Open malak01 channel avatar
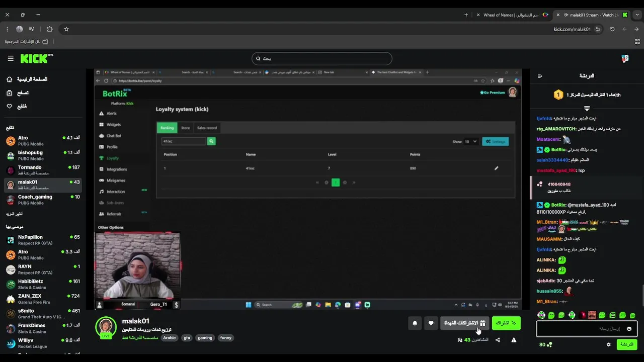The image size is (644, 362). point(106,327)
